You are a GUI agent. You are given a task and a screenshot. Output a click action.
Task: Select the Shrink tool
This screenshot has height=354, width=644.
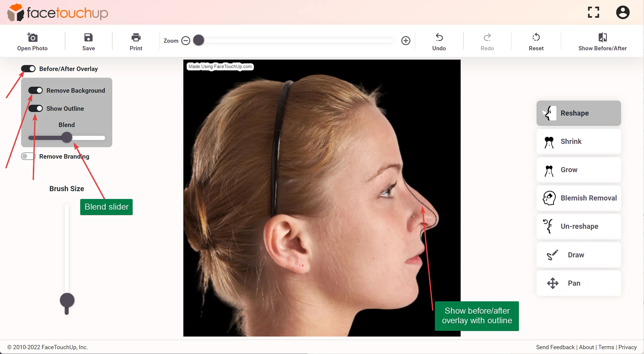[578, 141]
